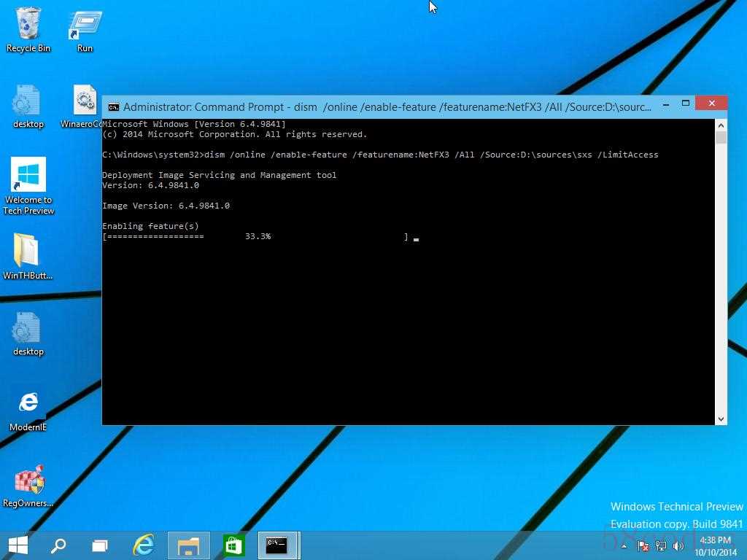Open Task View on the taskbar

coord(100,545)
